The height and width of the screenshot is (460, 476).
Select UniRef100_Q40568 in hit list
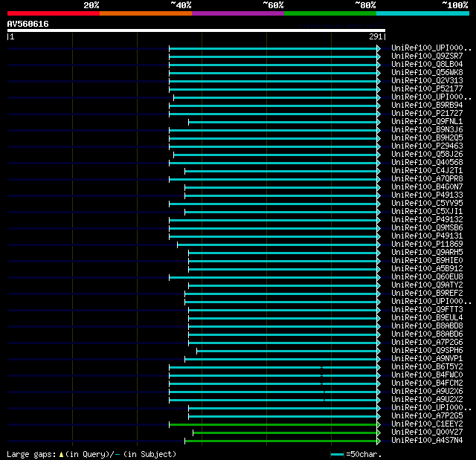click(x=427, y=163)
